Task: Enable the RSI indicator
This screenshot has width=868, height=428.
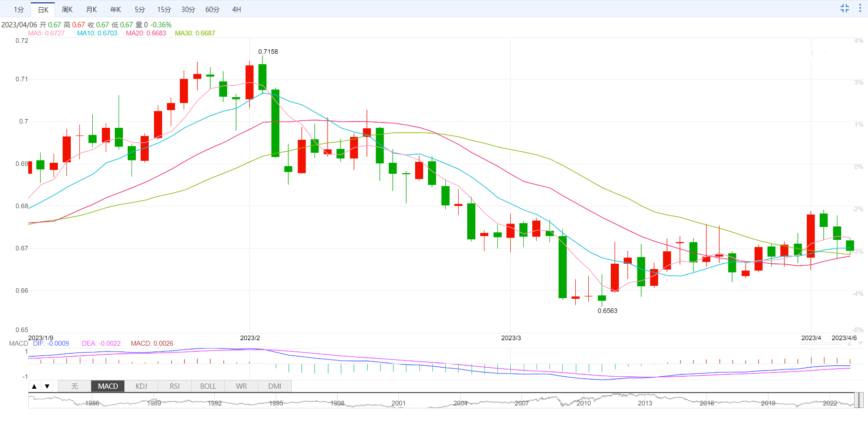Action: click(x=175, y=386)
